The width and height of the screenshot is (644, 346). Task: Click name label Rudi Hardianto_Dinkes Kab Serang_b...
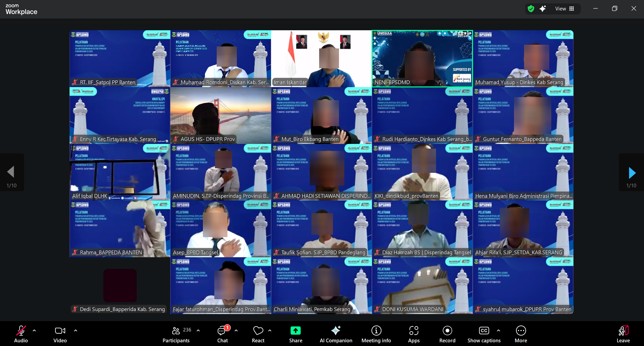(x=427, y=139)
